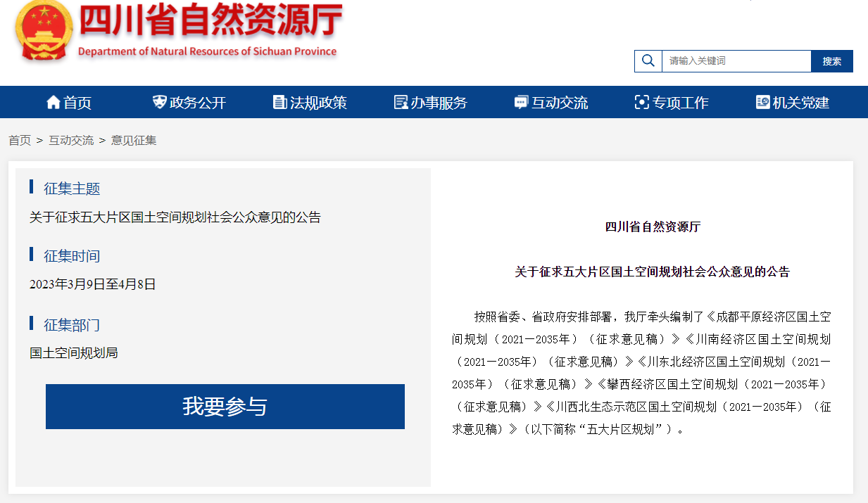868x503 pixels.
Task: Click the 意见征集 breadcrumb link
Action: click(133, 140)
